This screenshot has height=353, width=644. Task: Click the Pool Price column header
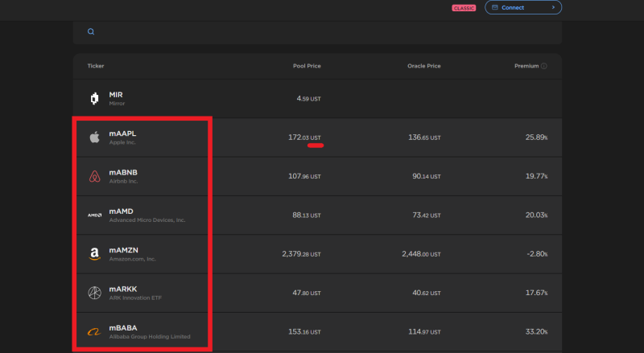pyautogui.click(x=307, y=66)
